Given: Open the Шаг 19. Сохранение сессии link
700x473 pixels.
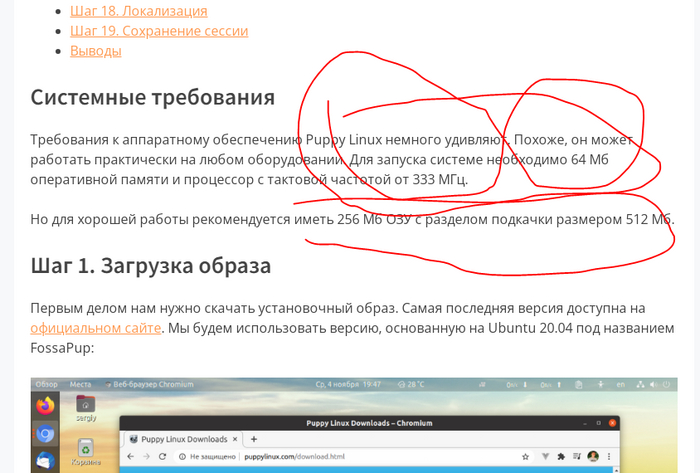Looking at the screenshot, I should [x=159, y=31].
